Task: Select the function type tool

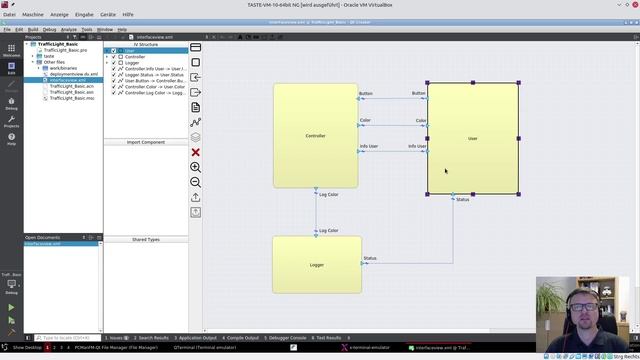Action: [x=196, y=47]
